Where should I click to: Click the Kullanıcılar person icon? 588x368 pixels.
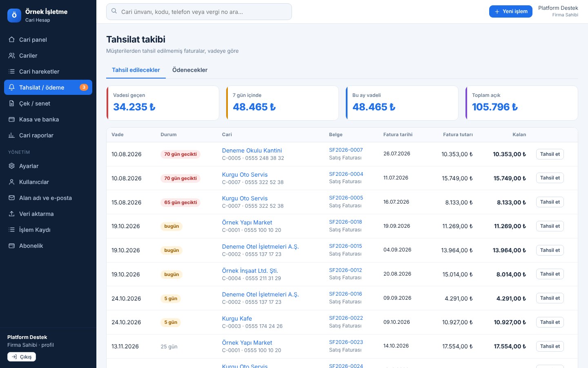point(11,182)
